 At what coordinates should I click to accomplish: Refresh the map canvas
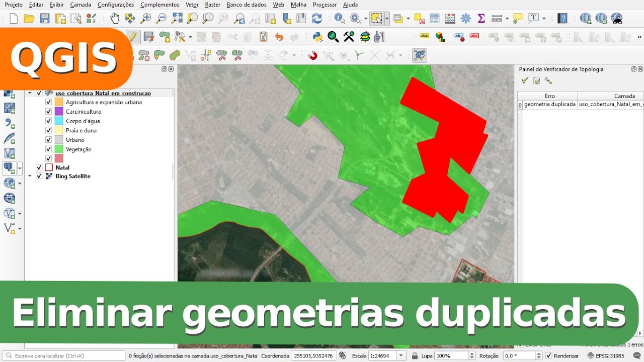click(316, 19)
